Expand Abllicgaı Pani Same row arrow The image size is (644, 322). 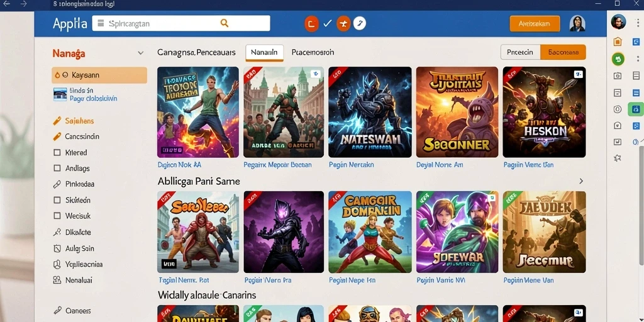click(580, 181)
